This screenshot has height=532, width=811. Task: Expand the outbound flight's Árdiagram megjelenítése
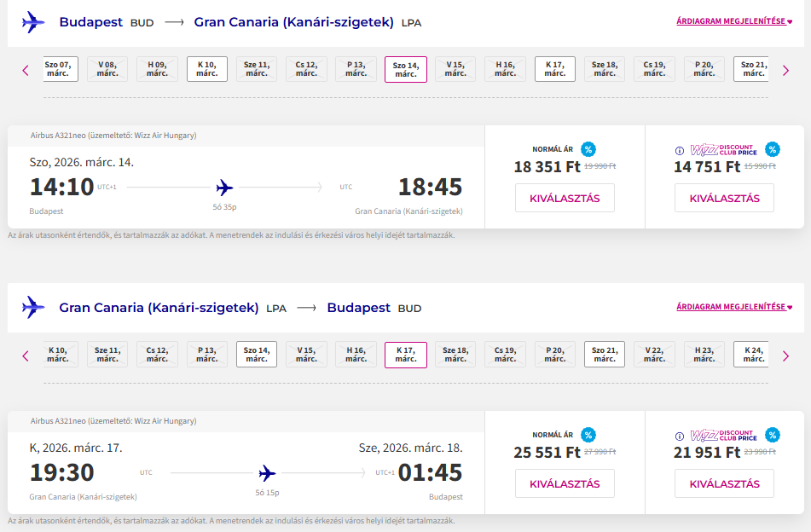click(x=733, y=21)
